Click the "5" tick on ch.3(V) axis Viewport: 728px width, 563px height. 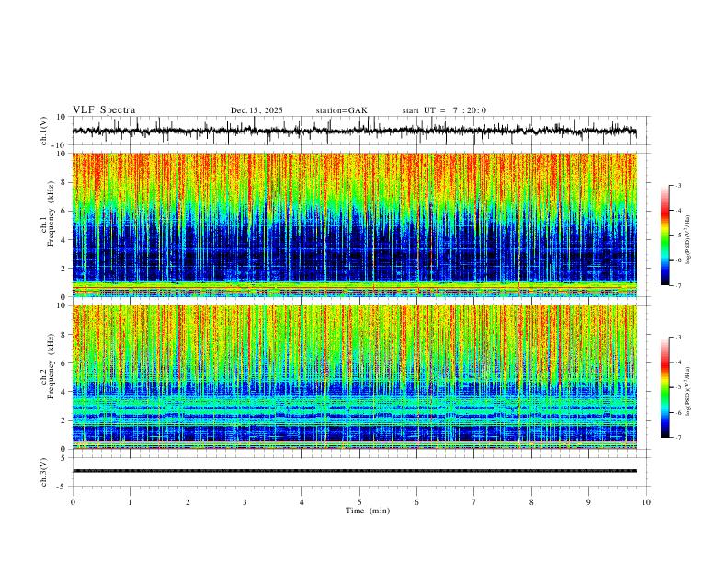[x=63, y=457]
